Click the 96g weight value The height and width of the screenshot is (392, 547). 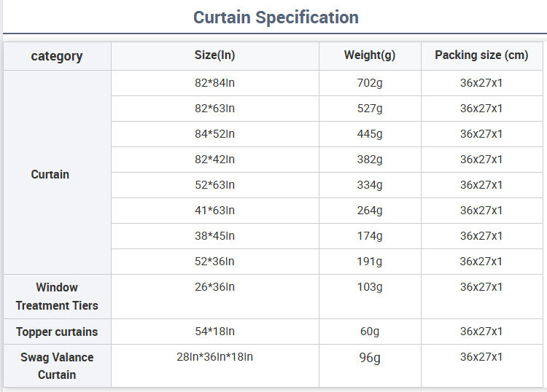tap(370, 358)
